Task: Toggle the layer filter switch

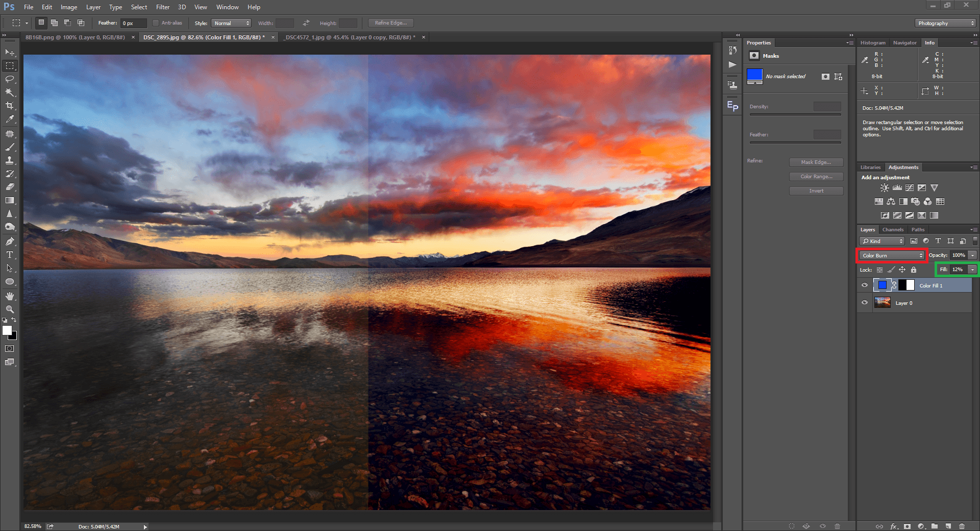Action: coord(974,241)
